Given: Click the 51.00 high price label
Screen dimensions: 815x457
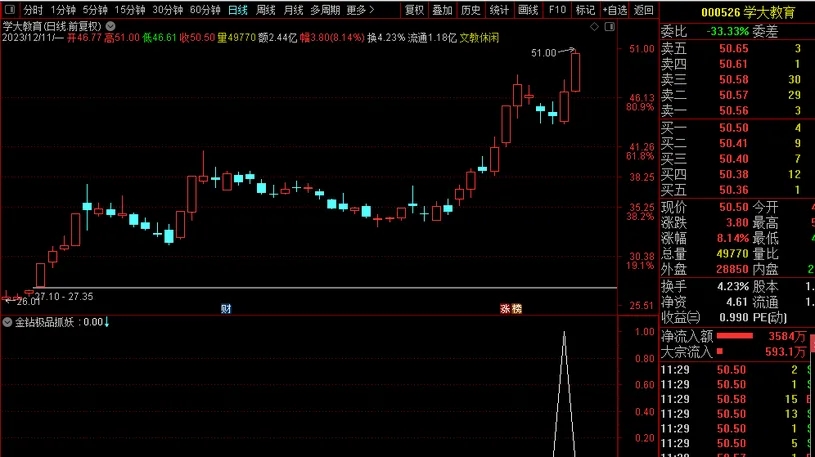Looking at the screenshot, I should pyautogui.click(x=544, y=53).
